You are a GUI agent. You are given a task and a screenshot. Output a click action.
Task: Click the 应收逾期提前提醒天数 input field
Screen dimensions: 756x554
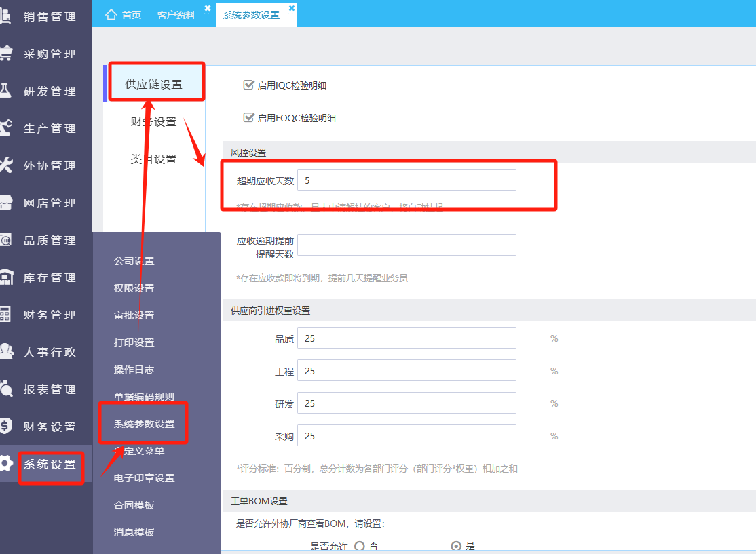(x=407, y=245)
